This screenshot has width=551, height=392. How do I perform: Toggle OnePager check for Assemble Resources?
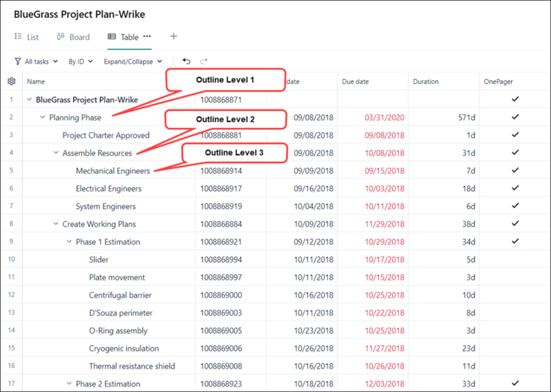pos(515,152)
